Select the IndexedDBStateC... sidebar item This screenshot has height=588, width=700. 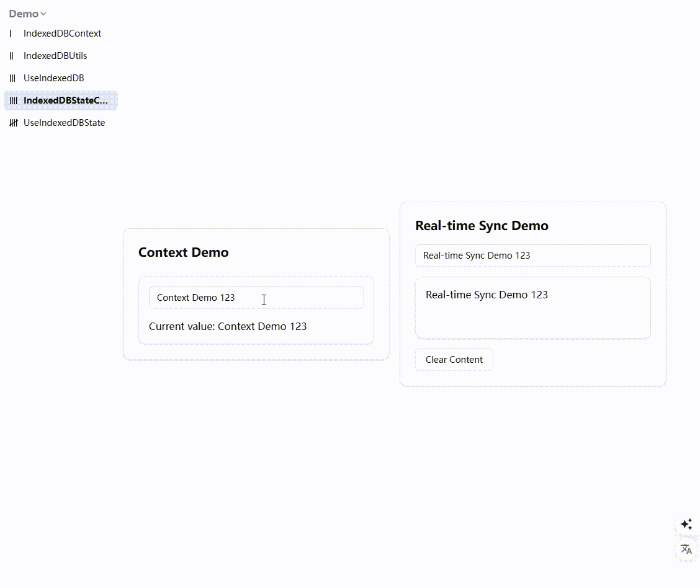(61, 100)
